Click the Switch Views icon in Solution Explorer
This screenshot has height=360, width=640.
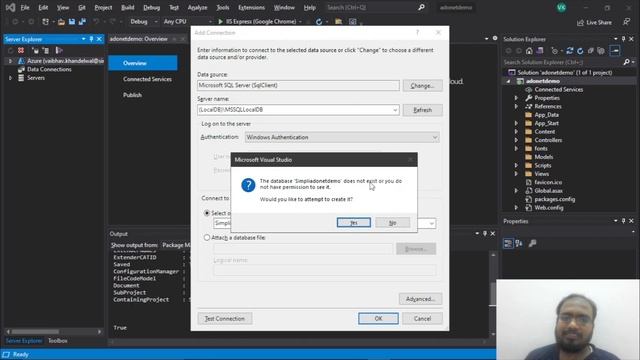click(x=540, y=51)
